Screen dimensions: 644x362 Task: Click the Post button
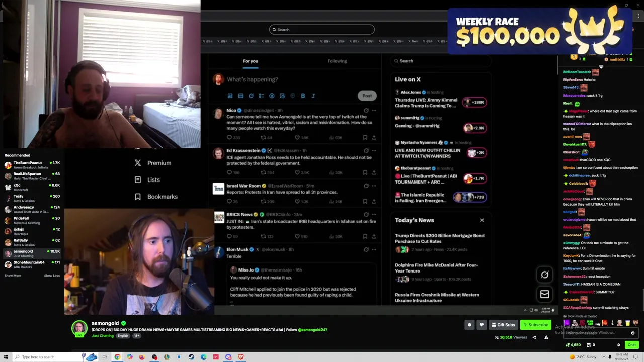pos(367,96)
